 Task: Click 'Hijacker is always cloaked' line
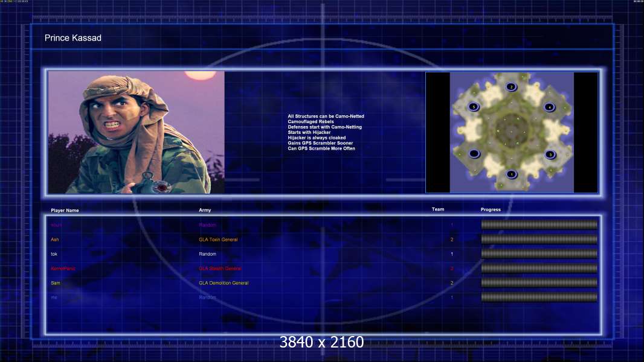pos(316,138)
